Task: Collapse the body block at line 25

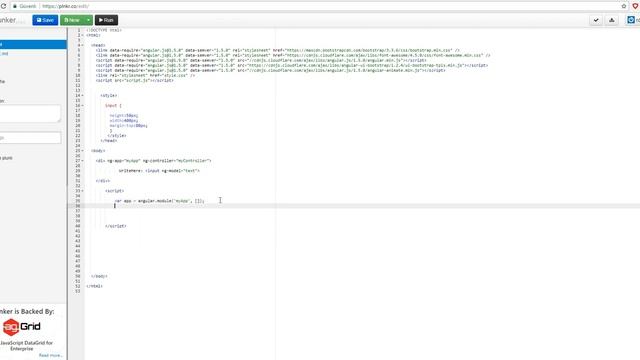Action: [x=82, y=151]
